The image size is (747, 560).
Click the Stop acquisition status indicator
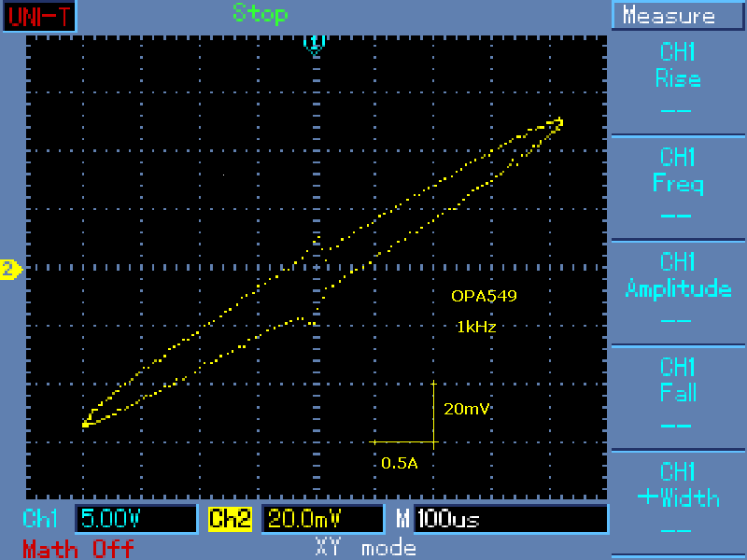[x=261, y=13]
